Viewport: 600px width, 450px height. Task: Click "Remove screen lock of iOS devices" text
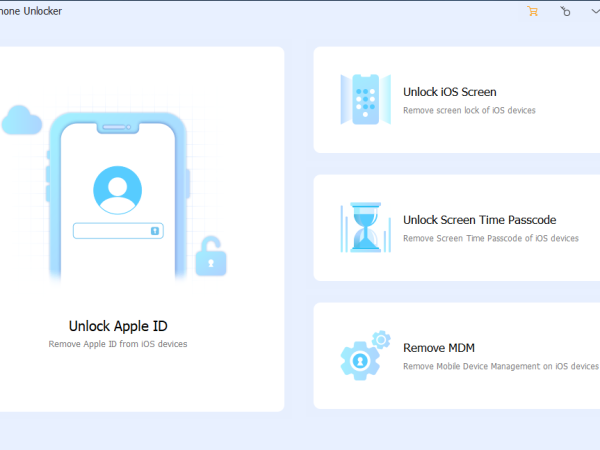click(x=469, y=110)
